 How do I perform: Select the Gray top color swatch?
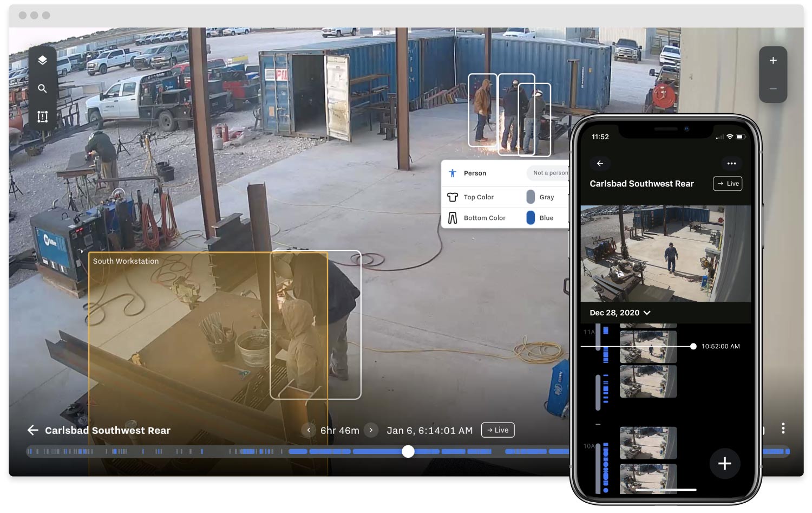(531, 197)
